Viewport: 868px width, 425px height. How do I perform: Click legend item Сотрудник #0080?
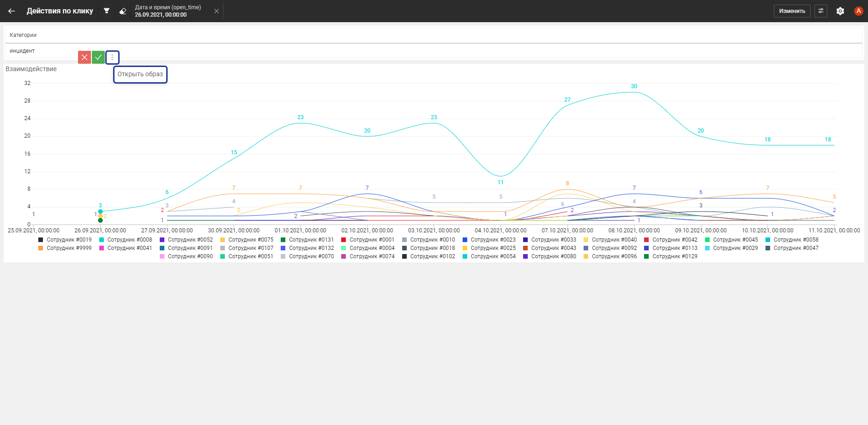coord(549,256)
